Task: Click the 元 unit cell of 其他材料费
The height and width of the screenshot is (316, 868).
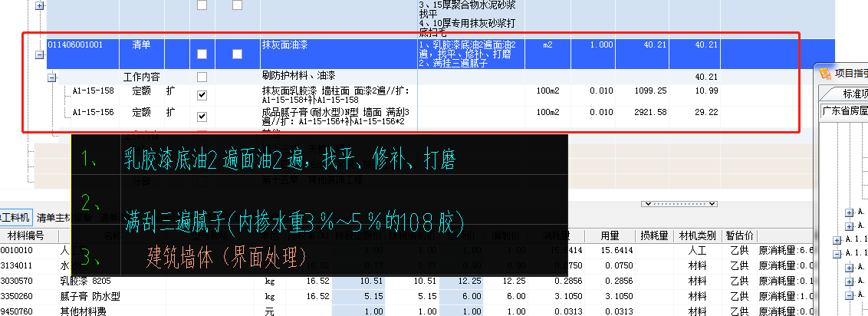Action: click(270, 311)
